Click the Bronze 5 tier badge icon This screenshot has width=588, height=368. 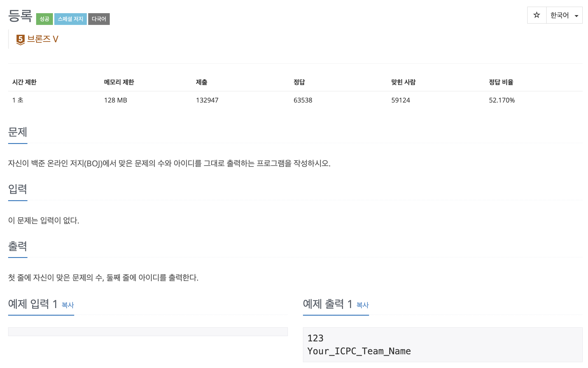[x=20, y=40]
